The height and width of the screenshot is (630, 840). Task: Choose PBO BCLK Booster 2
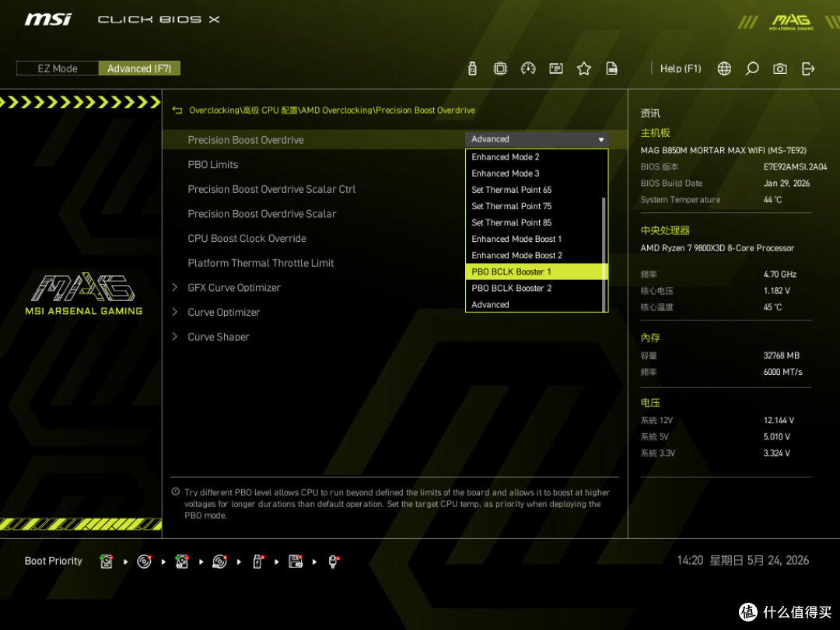(x=536, y=289)
